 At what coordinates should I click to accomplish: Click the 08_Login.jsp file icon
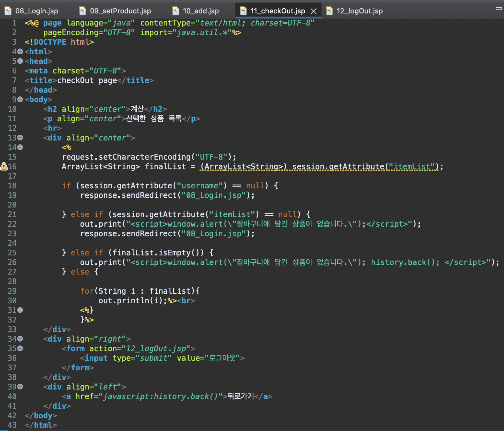click(x=8, y=11)
